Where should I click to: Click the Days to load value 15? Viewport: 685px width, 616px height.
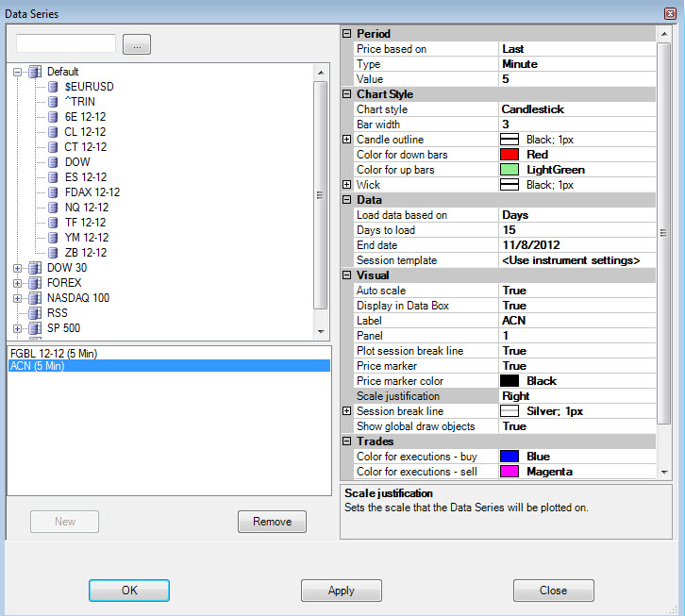(x=577, y=230)
